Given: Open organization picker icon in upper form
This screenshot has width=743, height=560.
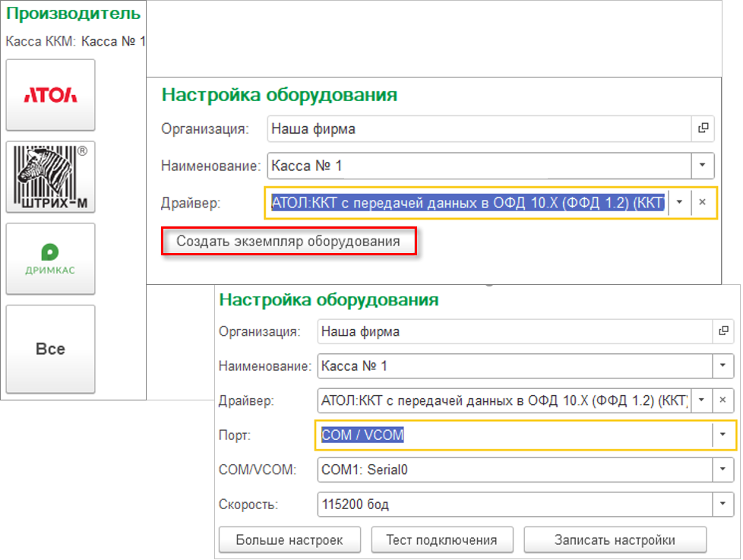Looking at the screenshot, I should point(703,128).
